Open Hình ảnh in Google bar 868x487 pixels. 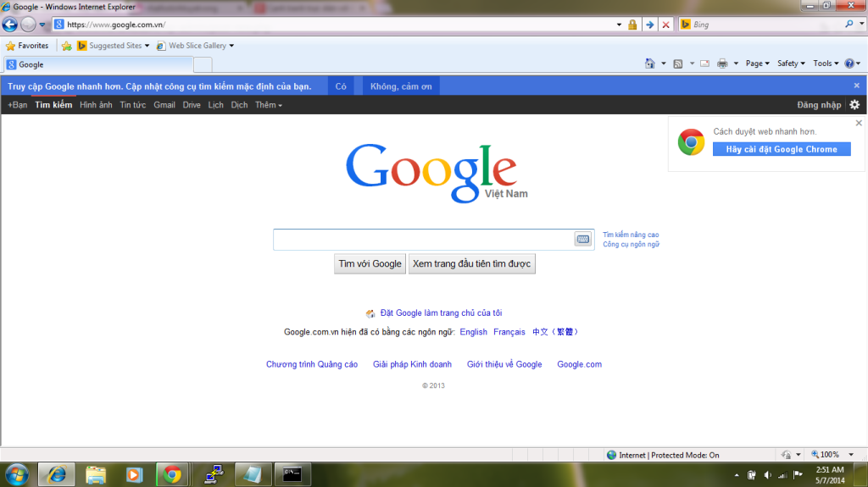[x=96, y=104]
